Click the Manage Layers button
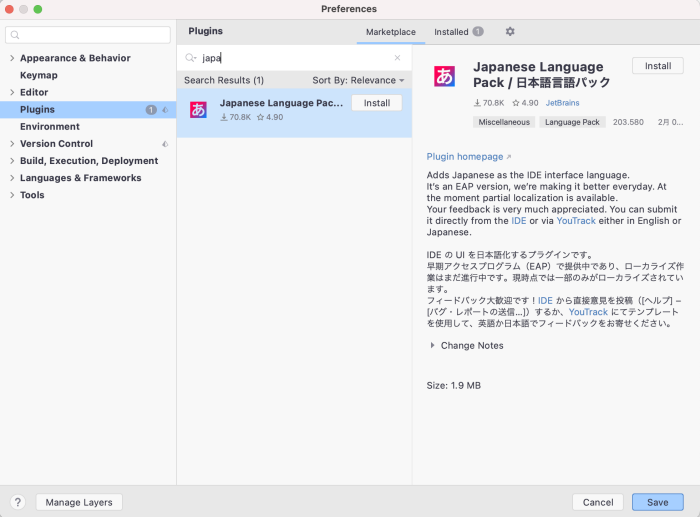 [79, 502]
